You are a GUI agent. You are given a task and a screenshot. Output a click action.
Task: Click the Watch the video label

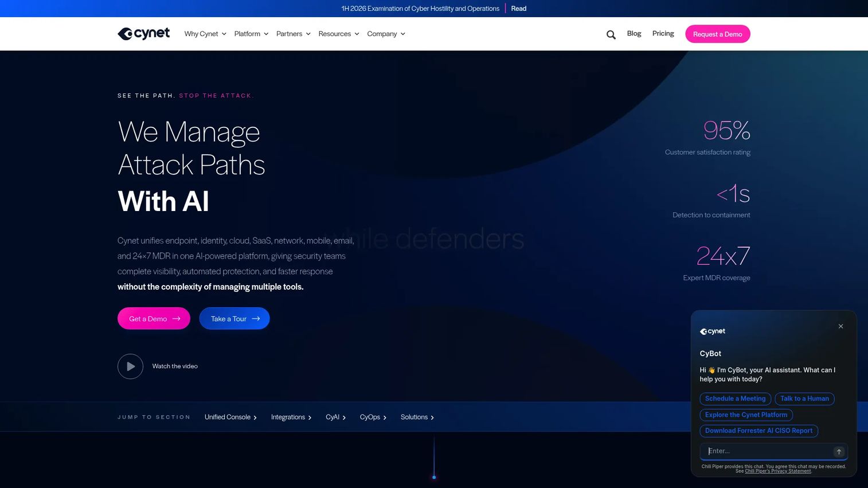click(x=175, y=366)
